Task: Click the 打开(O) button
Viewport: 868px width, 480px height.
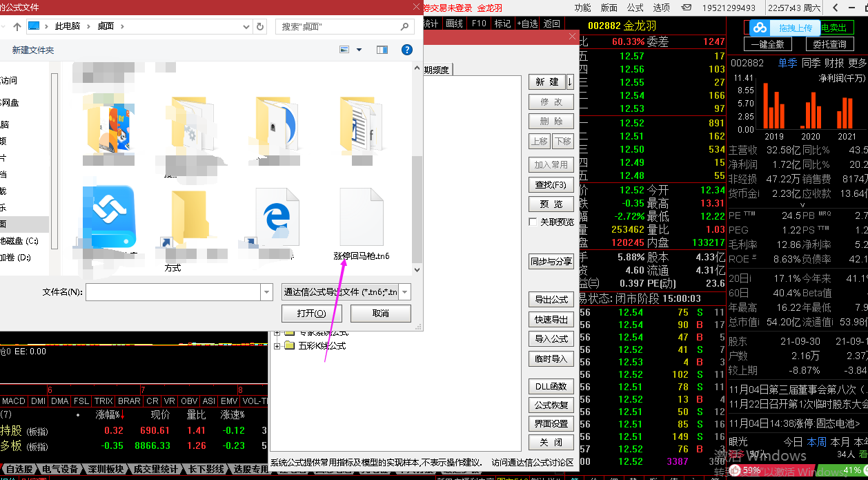Action: (311, 314)
